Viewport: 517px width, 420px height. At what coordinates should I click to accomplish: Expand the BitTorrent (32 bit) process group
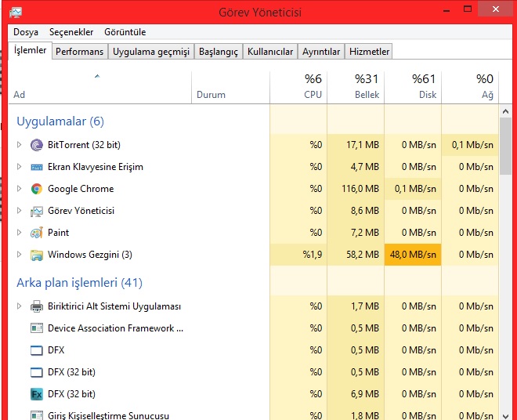[x=19, y=144]
